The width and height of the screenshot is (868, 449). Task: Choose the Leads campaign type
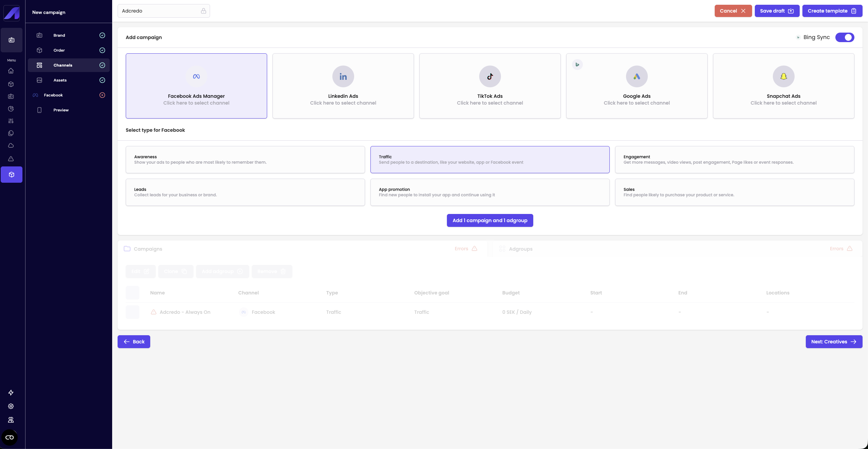point(245,192)
